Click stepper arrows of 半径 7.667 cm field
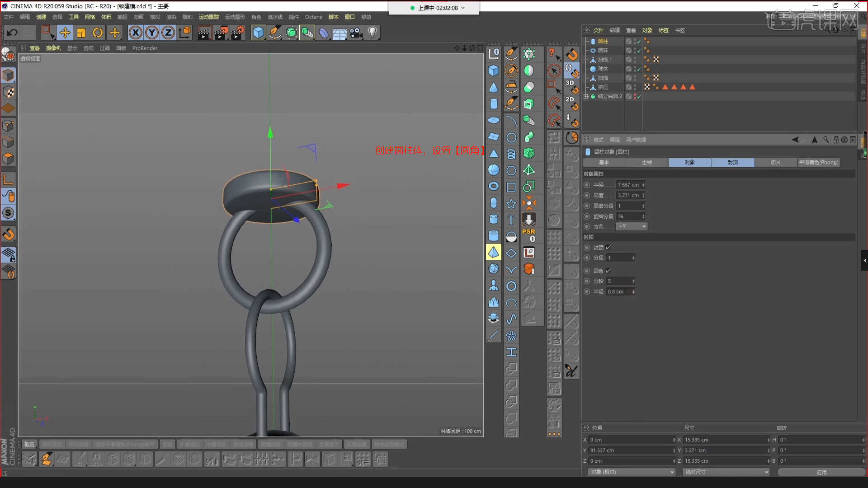This screenshot has width=868, height=488. tap(643, 185)
